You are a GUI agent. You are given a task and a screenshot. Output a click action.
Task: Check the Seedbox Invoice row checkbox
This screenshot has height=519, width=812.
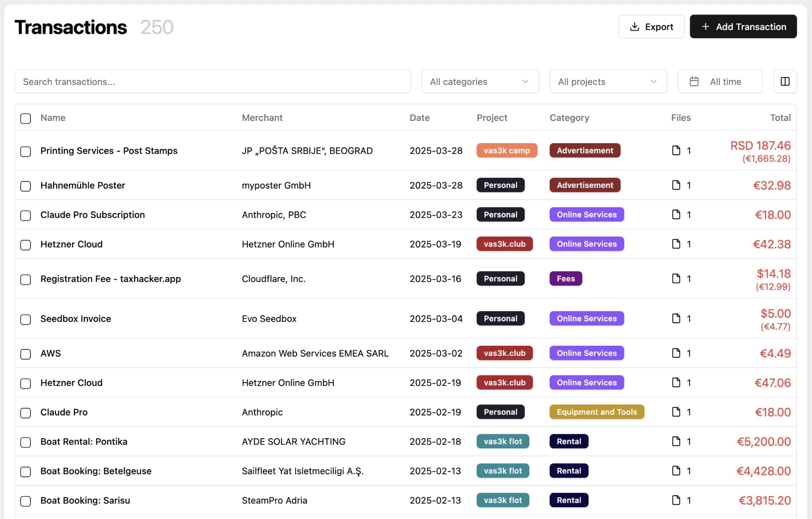(x=26, y=319)
